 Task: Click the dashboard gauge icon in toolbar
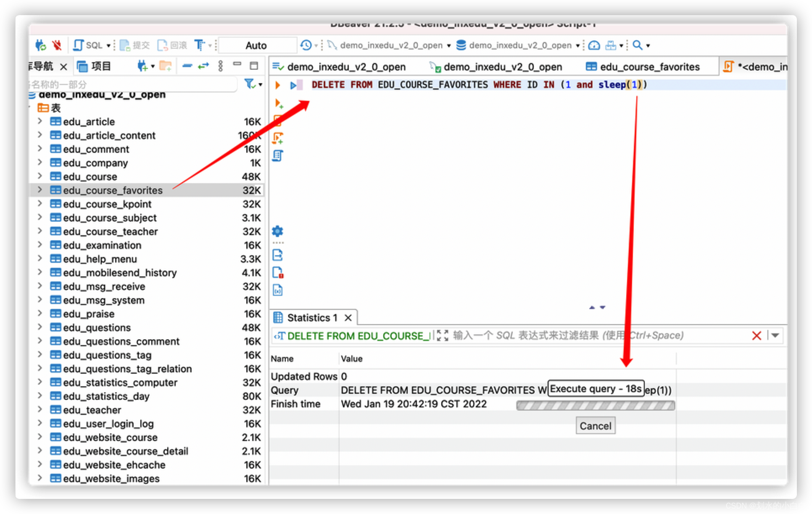pos(594,45)
